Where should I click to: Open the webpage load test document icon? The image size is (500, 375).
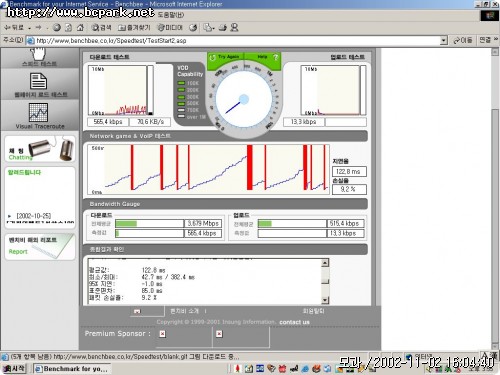tap(38, 81)
